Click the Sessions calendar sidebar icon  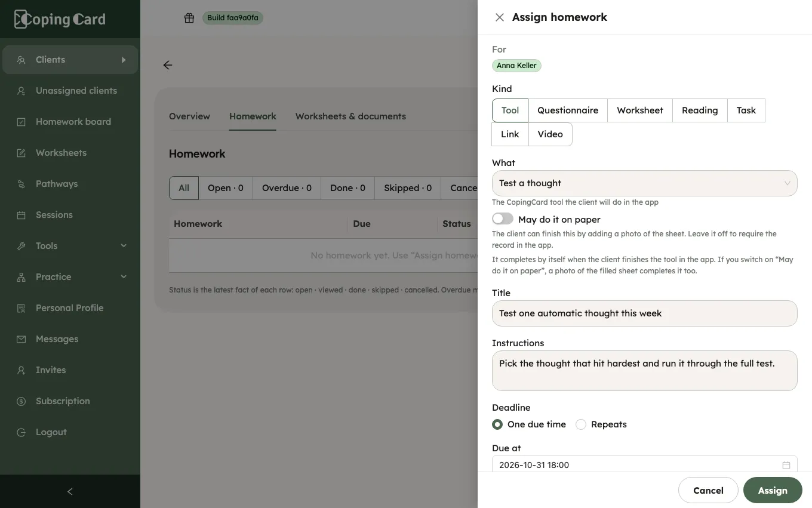[x=21, y=215]
